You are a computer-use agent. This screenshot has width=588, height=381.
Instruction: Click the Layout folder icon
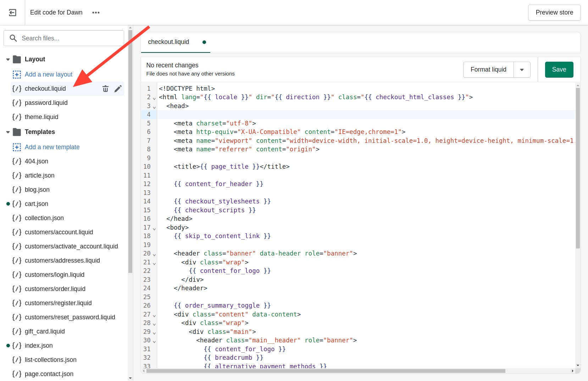click(x=17, y=59)
